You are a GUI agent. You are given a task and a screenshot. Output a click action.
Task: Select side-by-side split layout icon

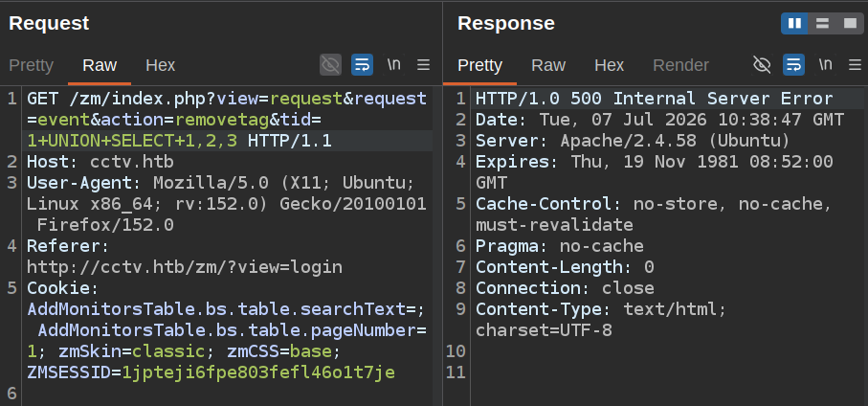pos(794,23)
